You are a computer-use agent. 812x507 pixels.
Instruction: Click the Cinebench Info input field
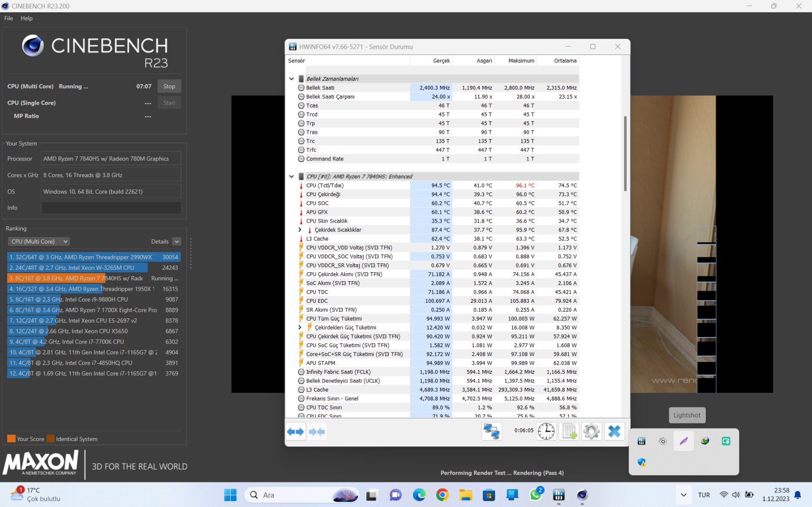coord(111,207)
